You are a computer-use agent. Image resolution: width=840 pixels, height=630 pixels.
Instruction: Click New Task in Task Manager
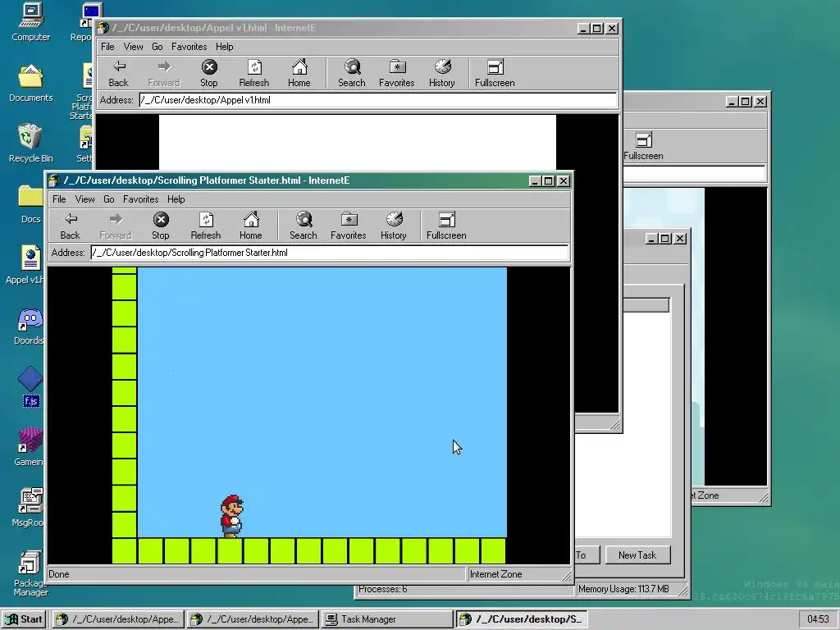(637, 555)
